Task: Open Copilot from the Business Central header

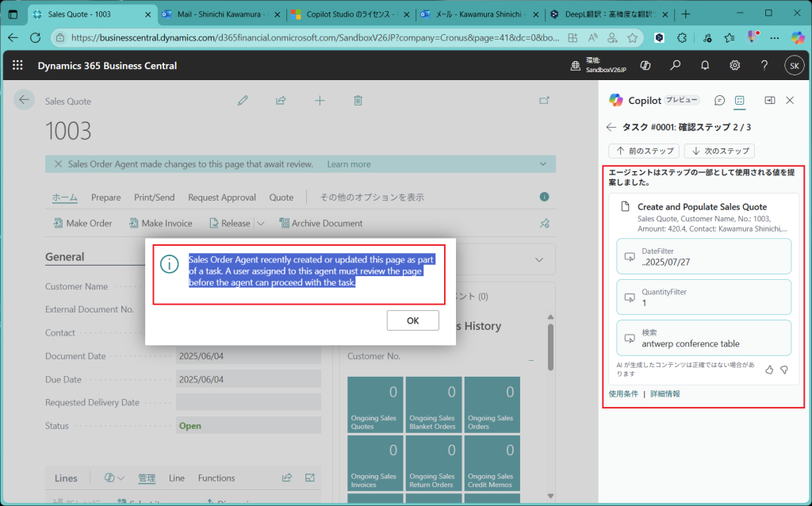Action: tap(645, 65)
